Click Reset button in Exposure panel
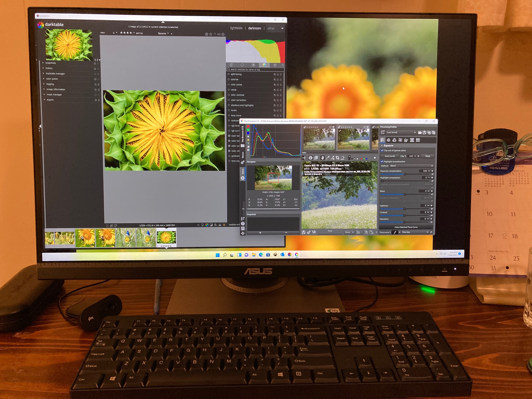532x399 pixels. click(427, 156)
